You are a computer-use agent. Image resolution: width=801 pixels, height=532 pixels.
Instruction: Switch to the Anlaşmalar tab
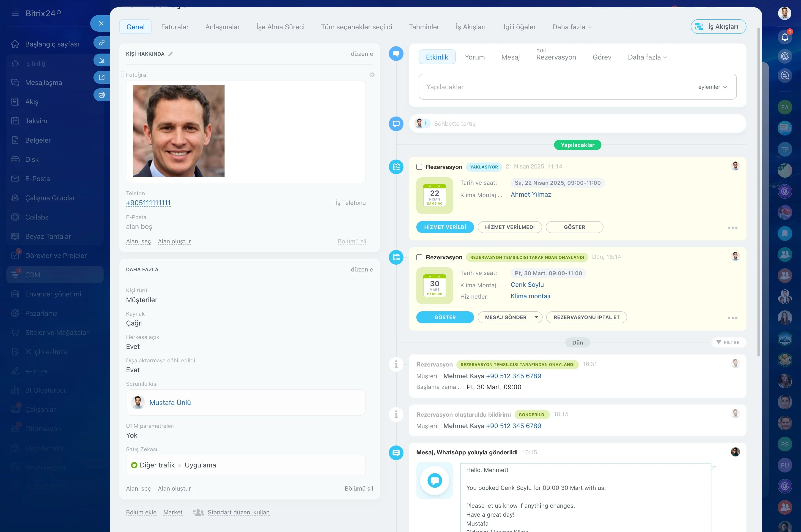222,27
